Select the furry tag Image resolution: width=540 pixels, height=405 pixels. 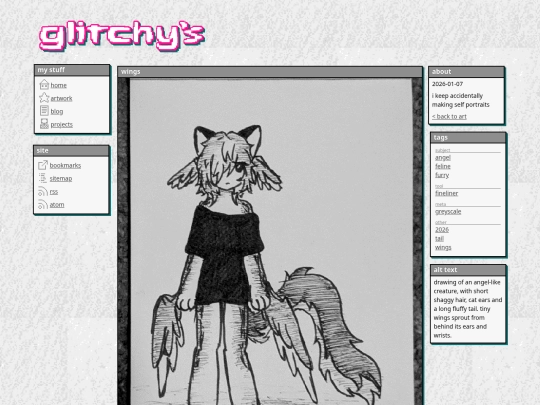point(442,175)
